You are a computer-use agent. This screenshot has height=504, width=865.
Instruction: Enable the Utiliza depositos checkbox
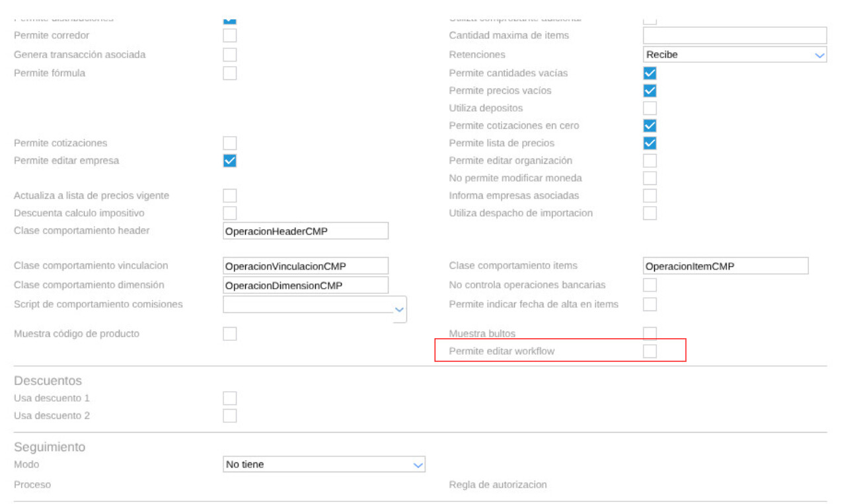pos(650,108)
